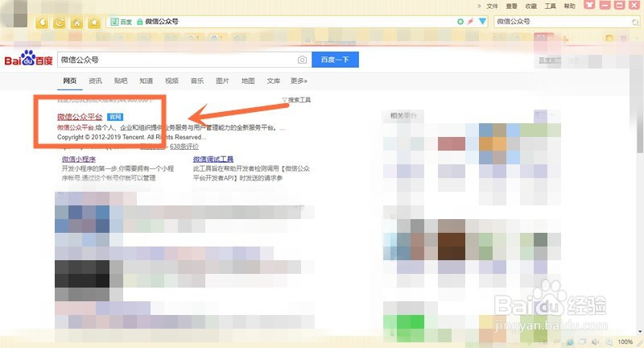644x348 pixels.
Task: Click the magnifier zoom icon in status bar
Action: coord(609,342)
